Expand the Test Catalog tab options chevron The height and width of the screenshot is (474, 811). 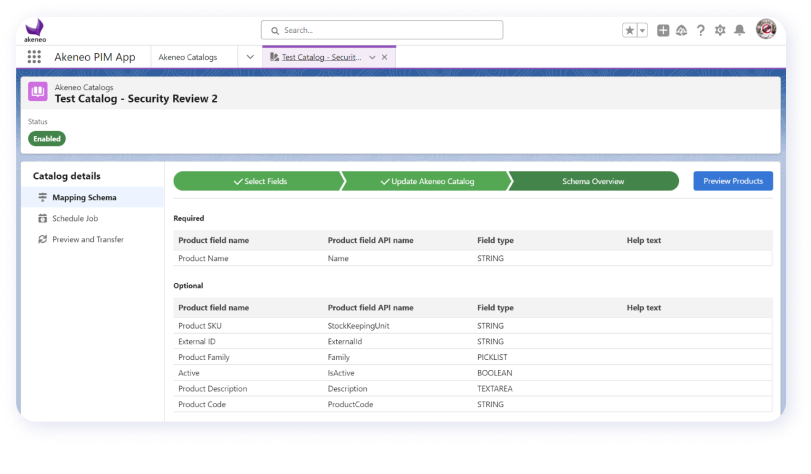[372, 57]
